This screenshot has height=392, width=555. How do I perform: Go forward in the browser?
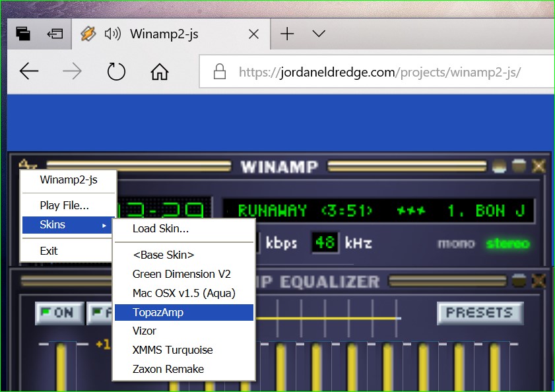click(x=72, y=72)
